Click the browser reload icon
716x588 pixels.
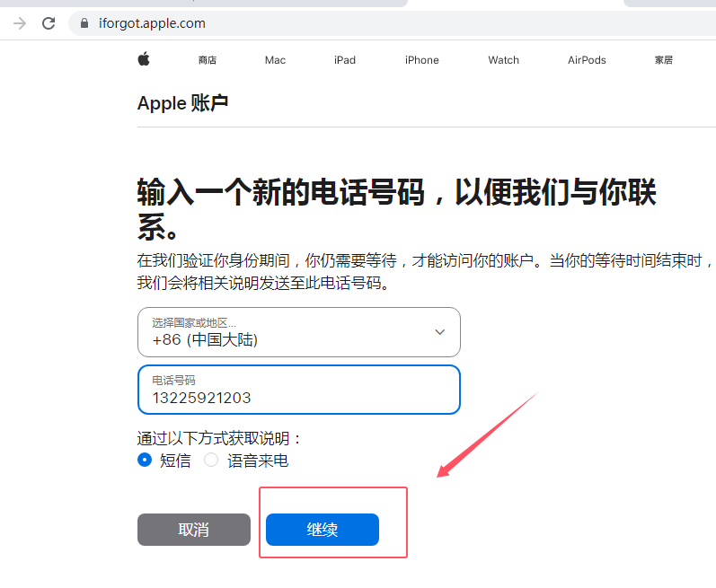point(49,23)
